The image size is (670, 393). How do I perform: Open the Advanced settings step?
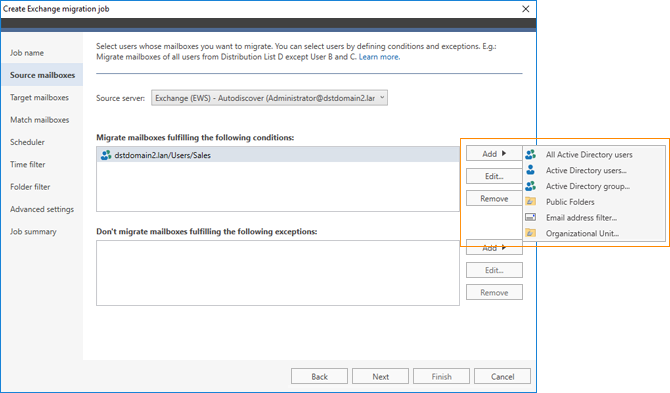pyautogui.click(x=42, y=209)
